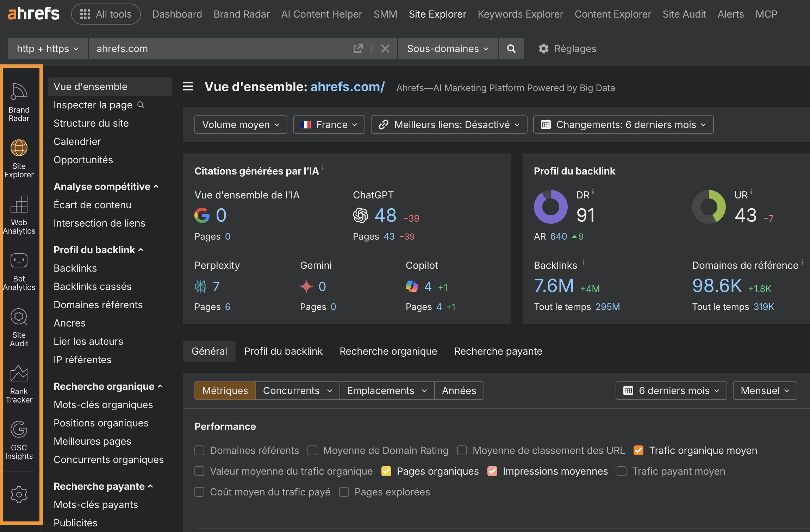Open the Sous-domaines dropdown
The width and height of the screenshot is (810, 532).
447,49
